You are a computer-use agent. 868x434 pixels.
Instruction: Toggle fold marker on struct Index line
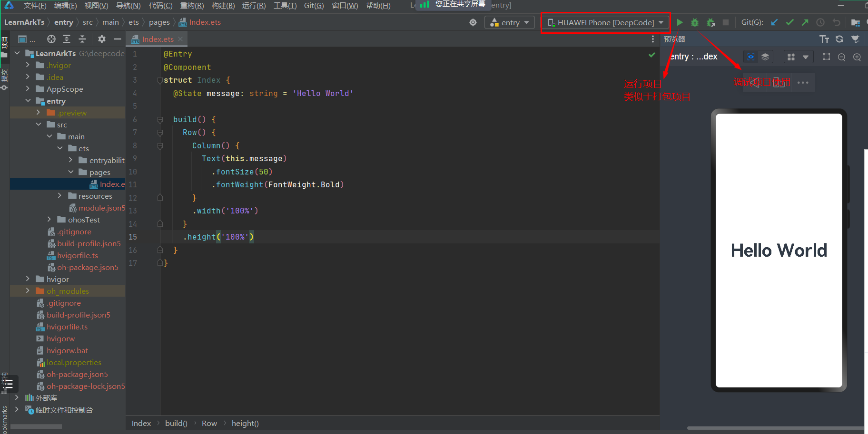tap(160, 80)
